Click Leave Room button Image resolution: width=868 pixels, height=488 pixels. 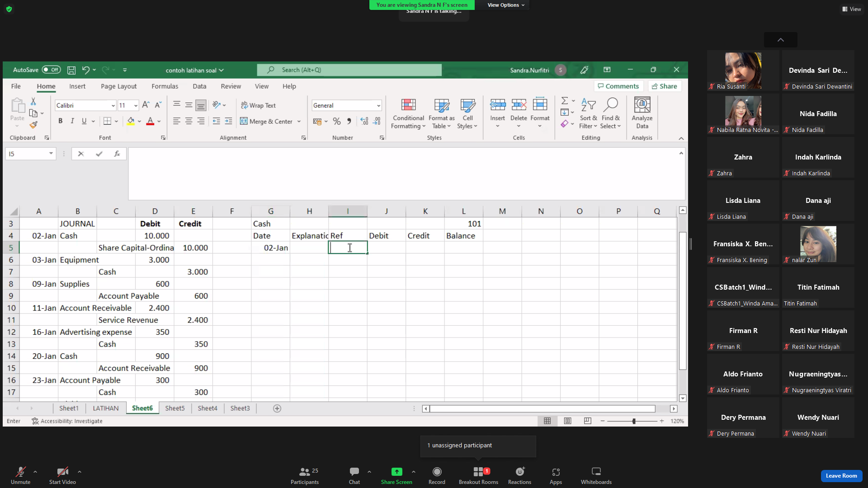click(x=841, y=476)
